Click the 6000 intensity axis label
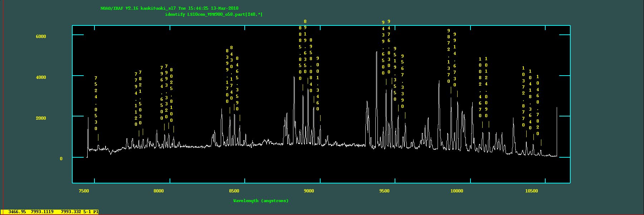This screenshot has height=215, width=644. (x=41, y=37)
